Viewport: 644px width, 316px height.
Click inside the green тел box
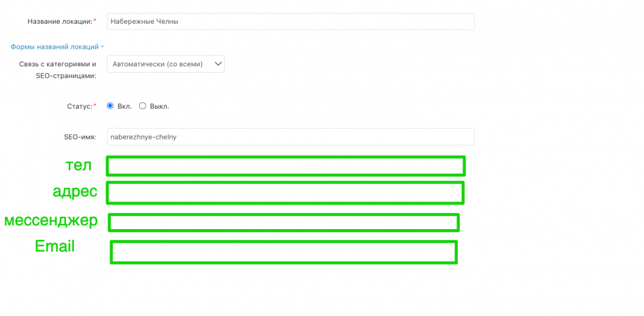click(x=285, y=166)
